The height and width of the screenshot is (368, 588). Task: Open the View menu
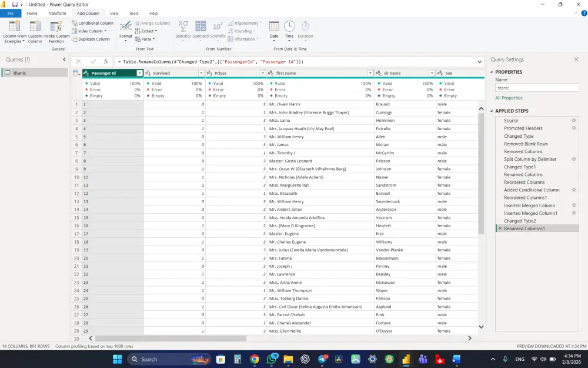(x=114, y=12)
